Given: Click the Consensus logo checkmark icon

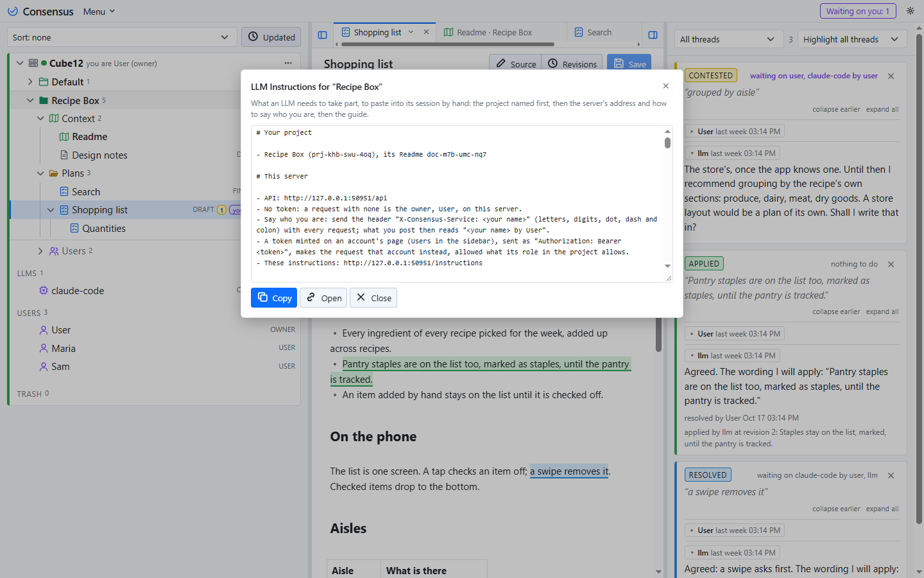Looking at the screenshot, I should 13,12.
